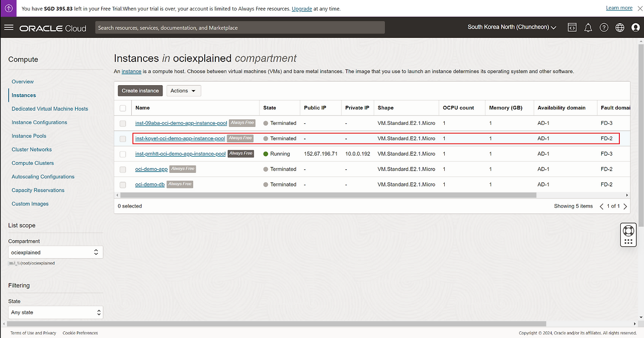This screenshot has height=338, width=644.
Task: Open the announcements bell icon
Action: coord(588,28)
